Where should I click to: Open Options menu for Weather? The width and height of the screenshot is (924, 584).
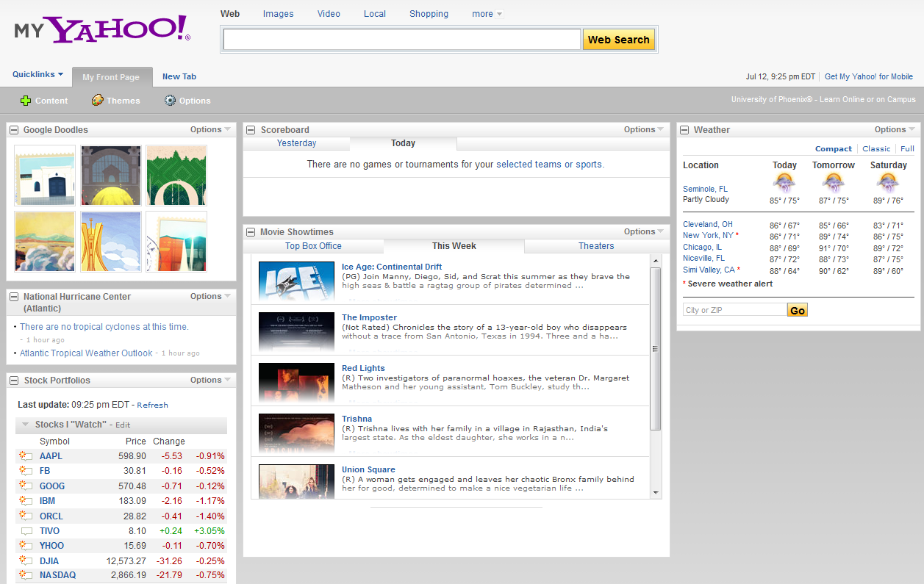895,129
